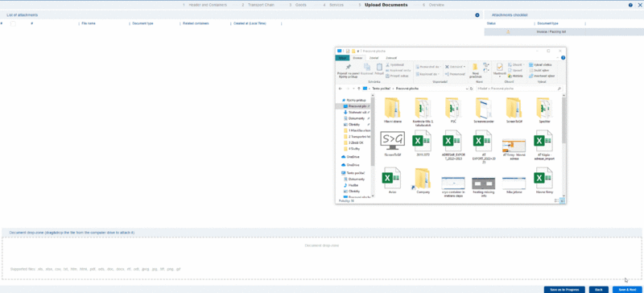Click the details view button in Explorer status bar
The width and height of the screenshot is (644, 293).
click(x=556, y=200)
